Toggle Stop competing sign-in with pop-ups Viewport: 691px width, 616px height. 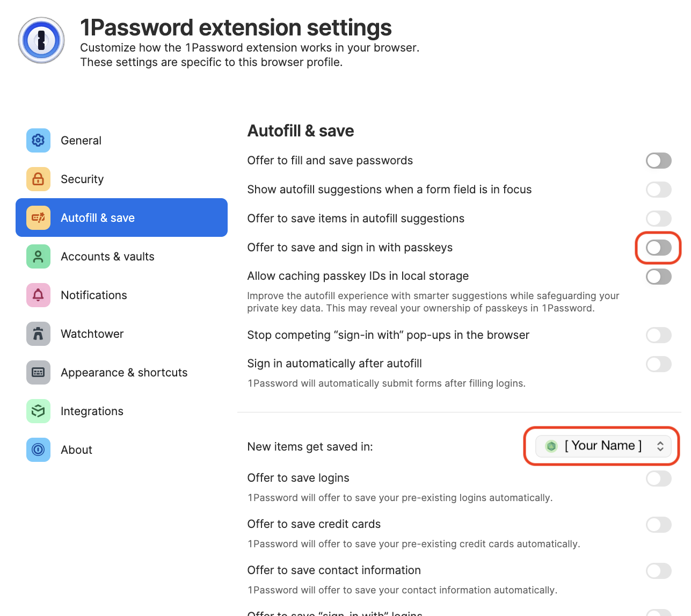659,335
